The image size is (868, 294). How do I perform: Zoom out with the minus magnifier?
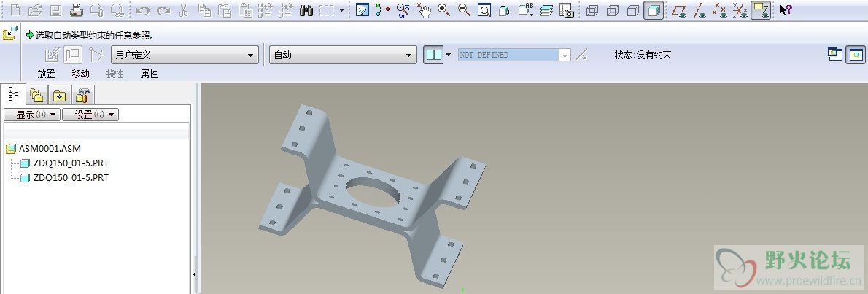click(464, 10)
